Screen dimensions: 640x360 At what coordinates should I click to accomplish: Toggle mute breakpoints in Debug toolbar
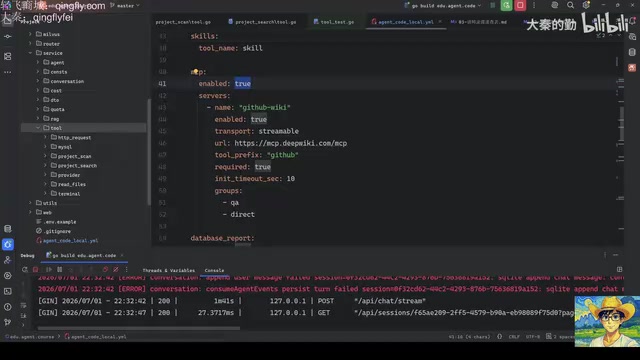116,269
